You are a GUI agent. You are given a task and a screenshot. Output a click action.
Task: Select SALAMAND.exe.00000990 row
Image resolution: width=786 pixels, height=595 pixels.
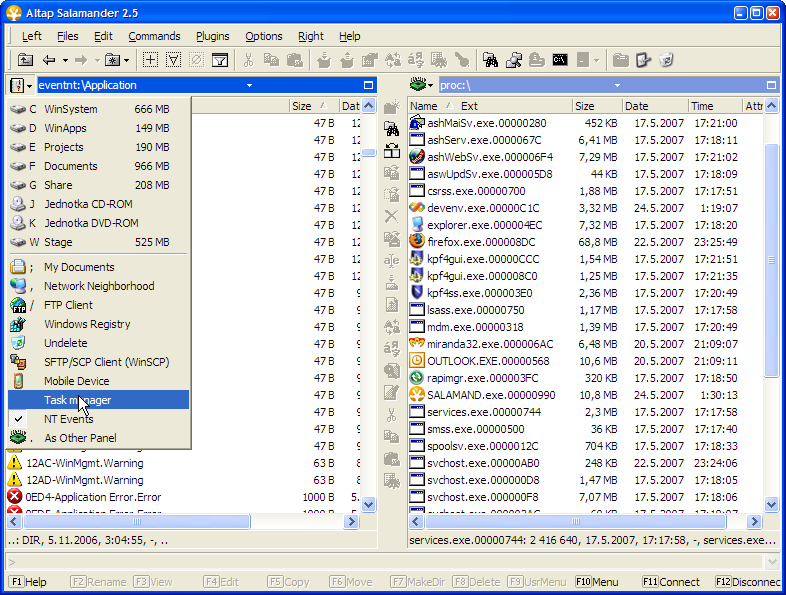tap(585, 395)
